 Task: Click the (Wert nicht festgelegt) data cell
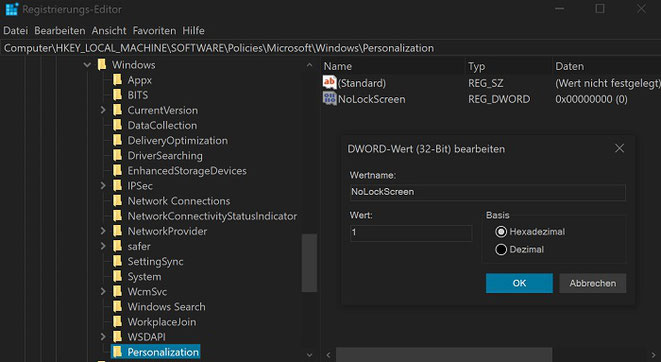click(607, 83)
